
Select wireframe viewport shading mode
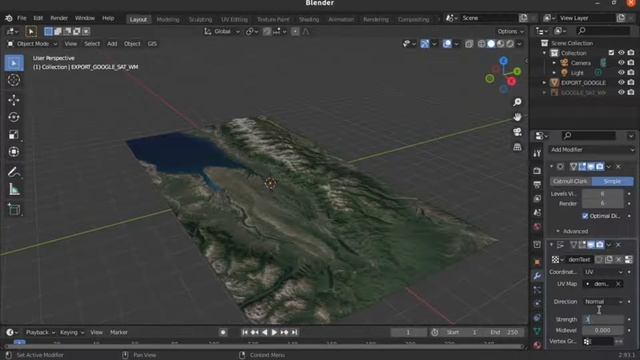[x=482, y=44]
